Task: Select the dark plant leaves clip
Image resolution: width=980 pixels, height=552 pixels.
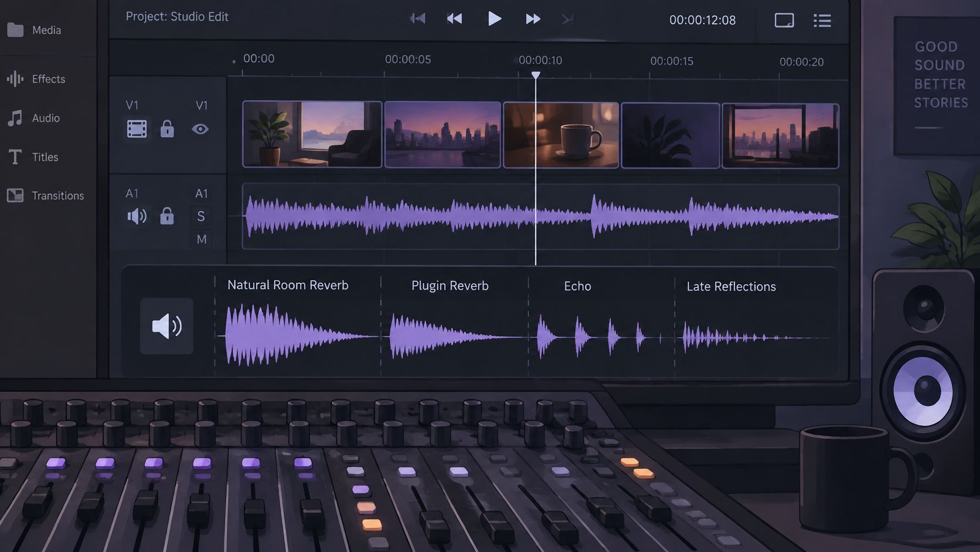Action: pyautogui.click(x=671, y=136)
